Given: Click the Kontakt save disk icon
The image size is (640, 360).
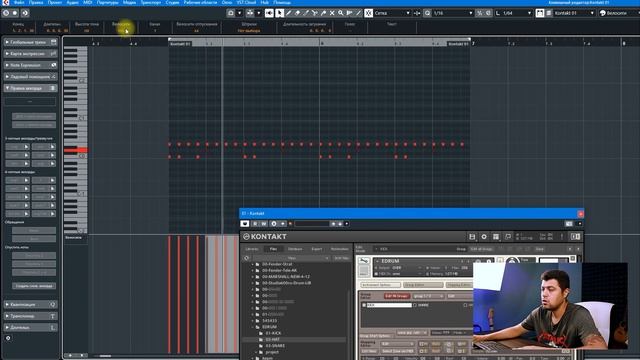Looking at the screenshot, I should 472,237.
